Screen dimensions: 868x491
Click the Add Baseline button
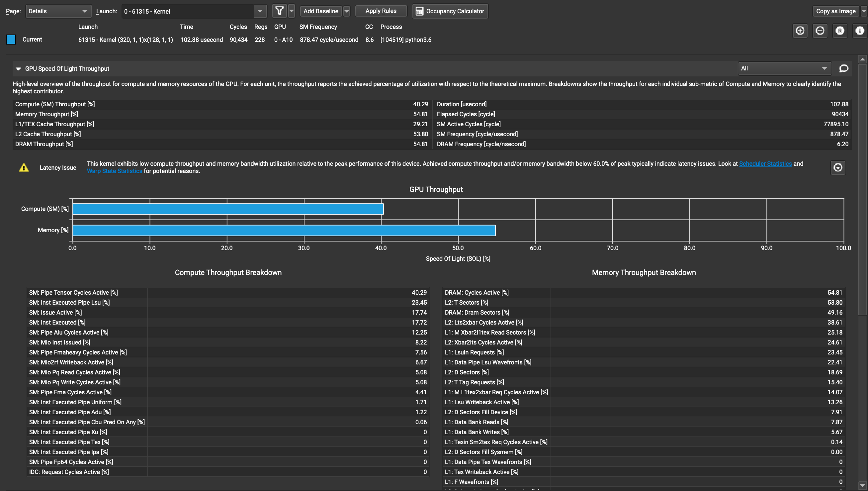pos(320,11)
